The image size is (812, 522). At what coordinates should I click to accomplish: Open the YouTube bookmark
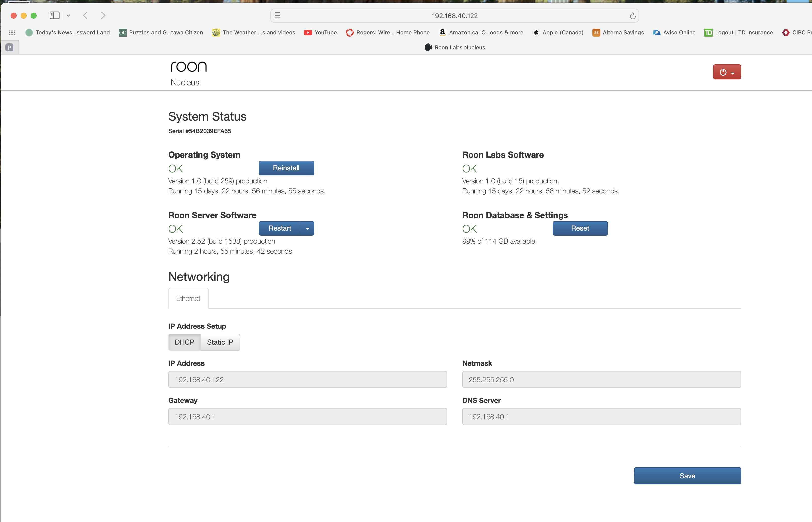pyautogui.click(x=320, y=33)
